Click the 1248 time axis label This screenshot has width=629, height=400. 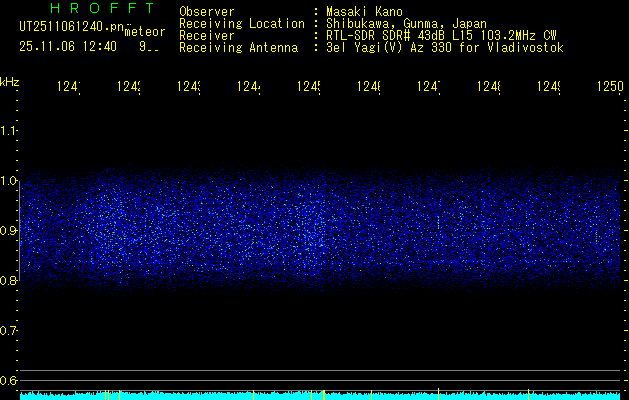(x=489, y=86)
